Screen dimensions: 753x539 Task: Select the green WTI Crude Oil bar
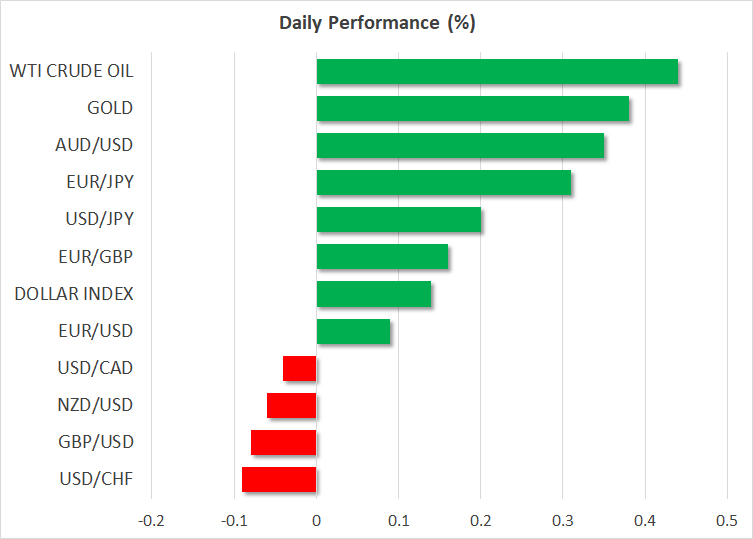pyautogui.click(x=497, y=72)
